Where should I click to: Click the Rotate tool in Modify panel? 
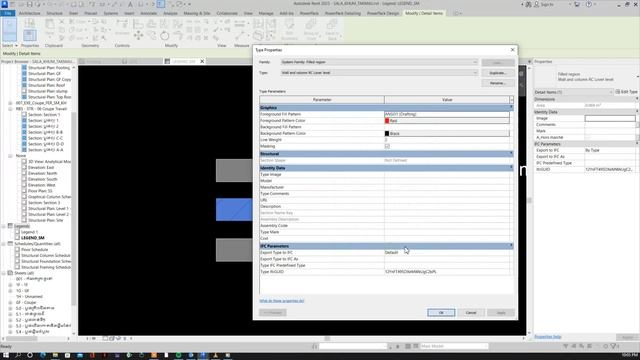tap(164, 36)
